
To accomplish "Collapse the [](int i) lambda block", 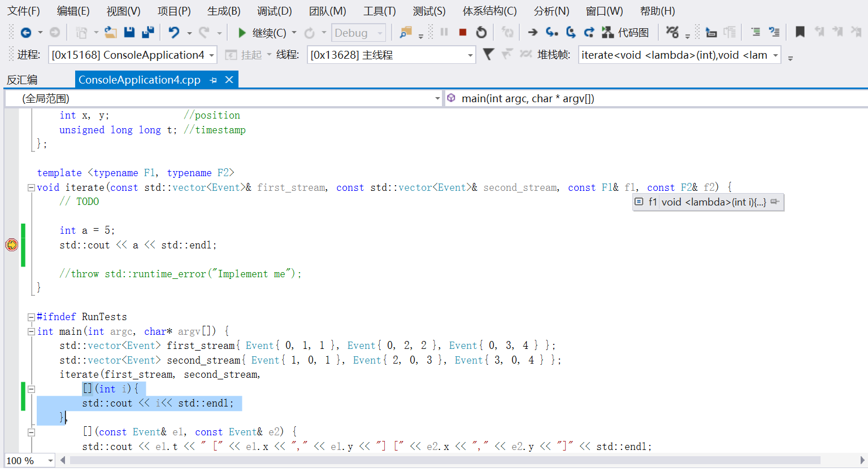I will [32, 389].
